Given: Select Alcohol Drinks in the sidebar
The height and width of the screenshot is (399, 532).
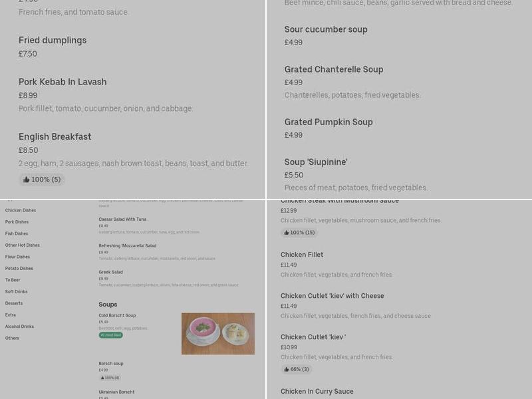Looking at the screenshot, I should pos(19,326).
